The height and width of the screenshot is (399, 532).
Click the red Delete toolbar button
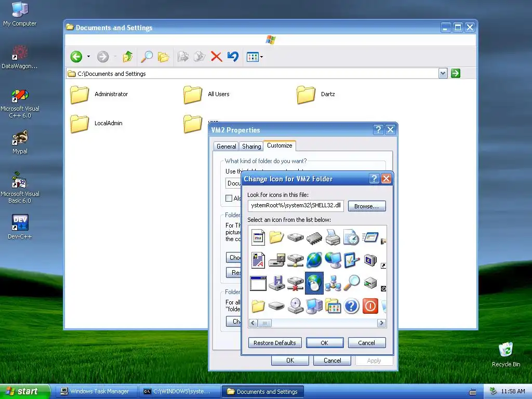point(216,57)
